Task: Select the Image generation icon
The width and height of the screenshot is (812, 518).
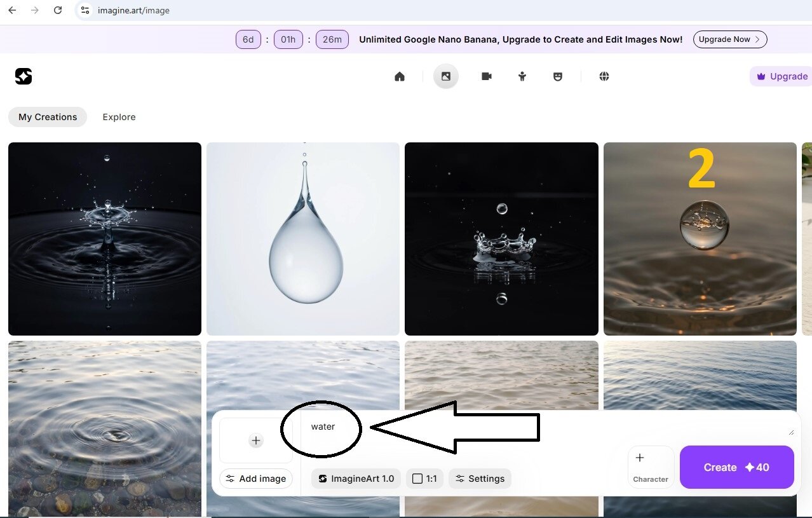Action: click(x=446, y=76)
